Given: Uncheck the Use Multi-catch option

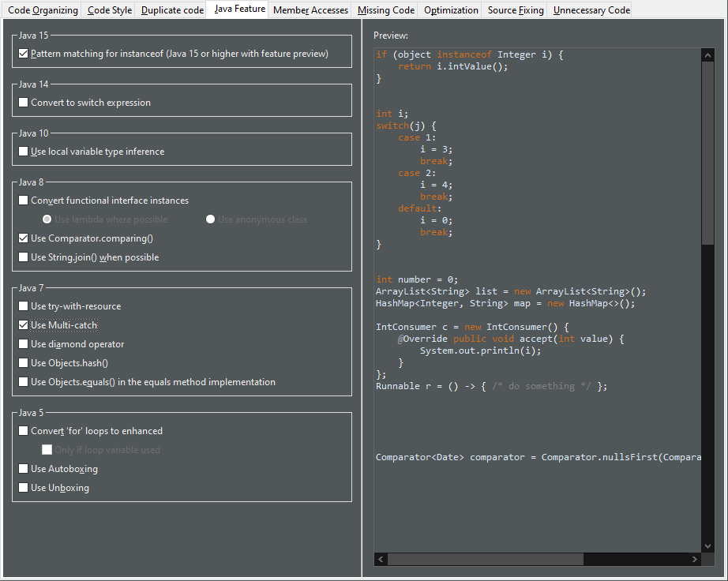Looking at the screenshot, I should click(x=23, y=325).
